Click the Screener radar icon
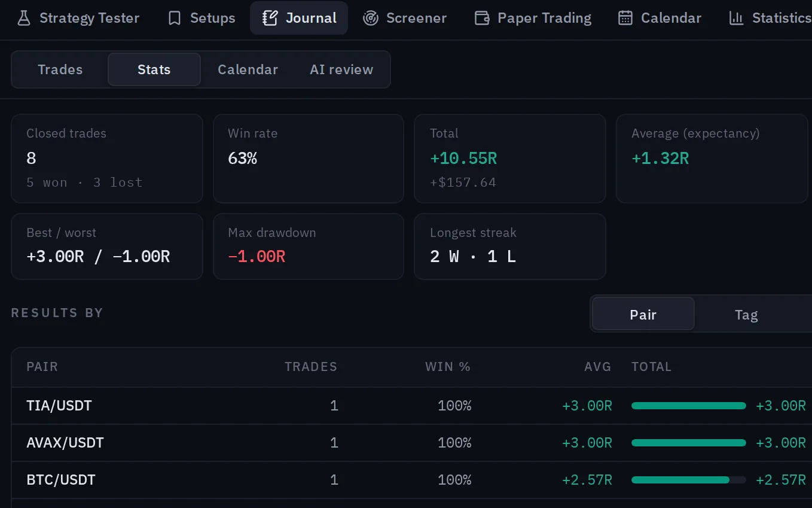Viewport: 812px width, 508px height. [371, 18]
